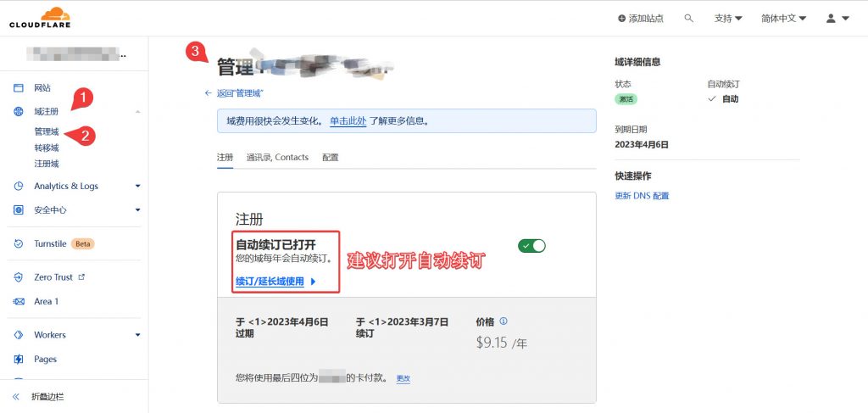This screenshot has width=868, height=413.
Task: Click the Turnstile label in sidebar
Action: coord(50,243)
